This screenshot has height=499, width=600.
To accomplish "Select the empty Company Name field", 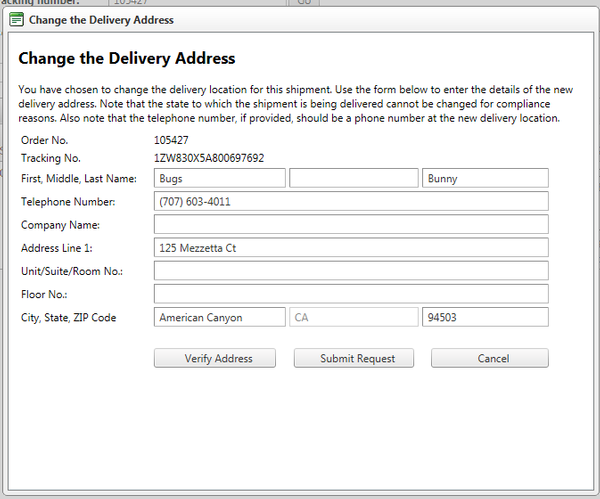I will point(351,224).
